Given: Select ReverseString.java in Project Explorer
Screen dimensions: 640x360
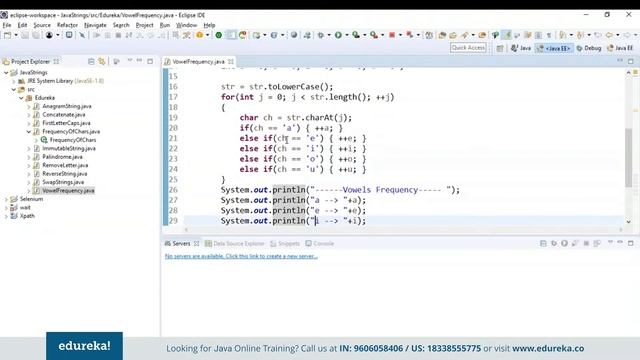Looking at the screenshot, I should click(64, 174).
